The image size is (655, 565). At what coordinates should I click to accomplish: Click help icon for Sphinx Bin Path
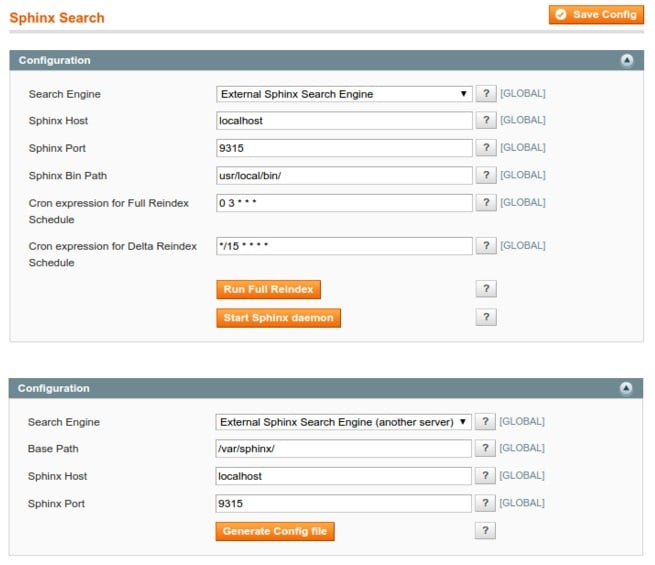pos(486,175)
